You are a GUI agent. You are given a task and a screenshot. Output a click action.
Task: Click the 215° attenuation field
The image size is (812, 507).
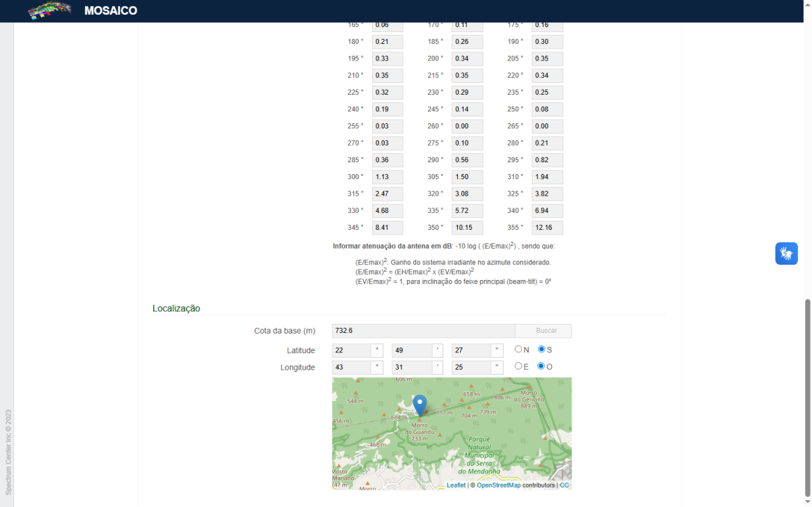[467, 75]
